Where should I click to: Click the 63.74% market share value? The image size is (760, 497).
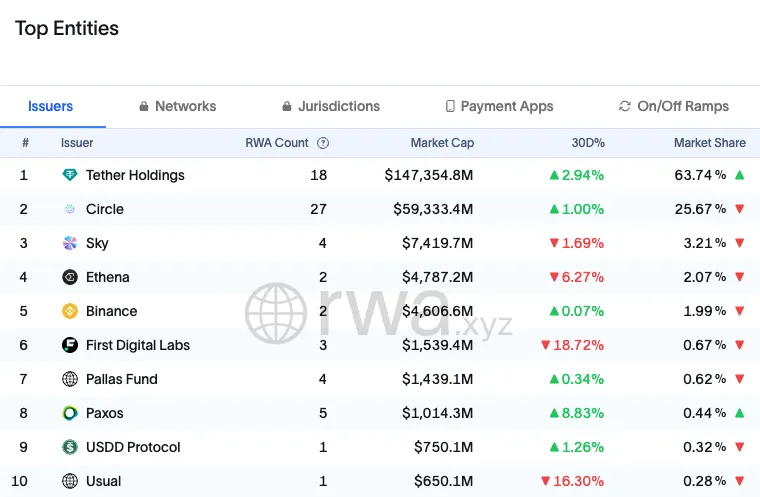click(700, 175)
